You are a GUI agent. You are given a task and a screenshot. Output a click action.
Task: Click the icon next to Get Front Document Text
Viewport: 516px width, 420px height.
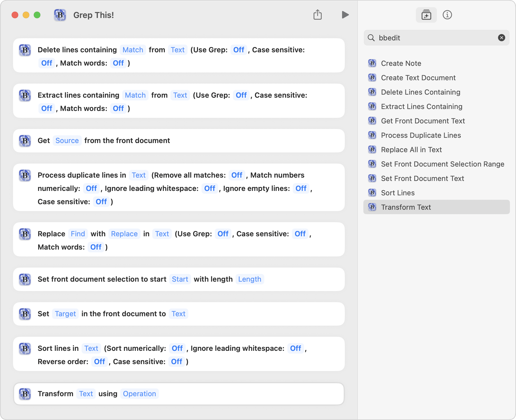click(x=372, y=121)
